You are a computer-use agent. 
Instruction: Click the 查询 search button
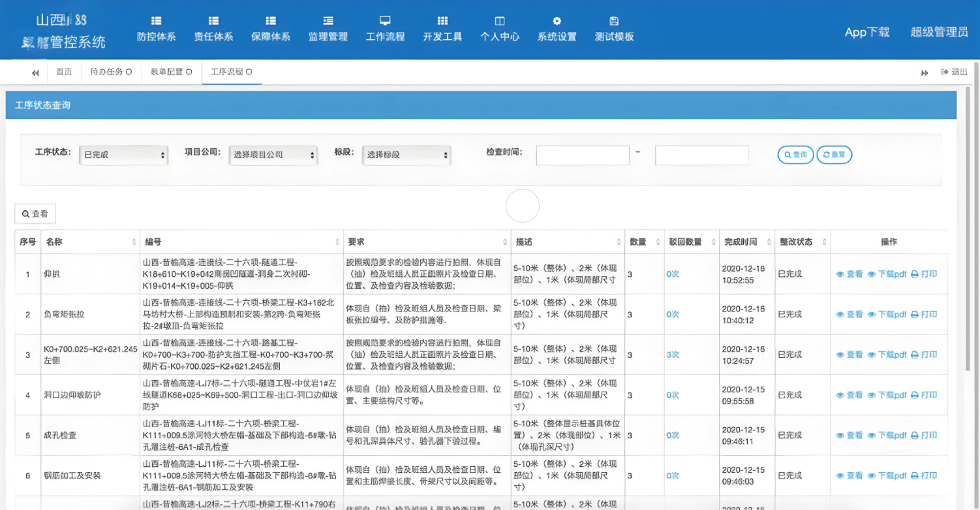[x=795, y=155]
